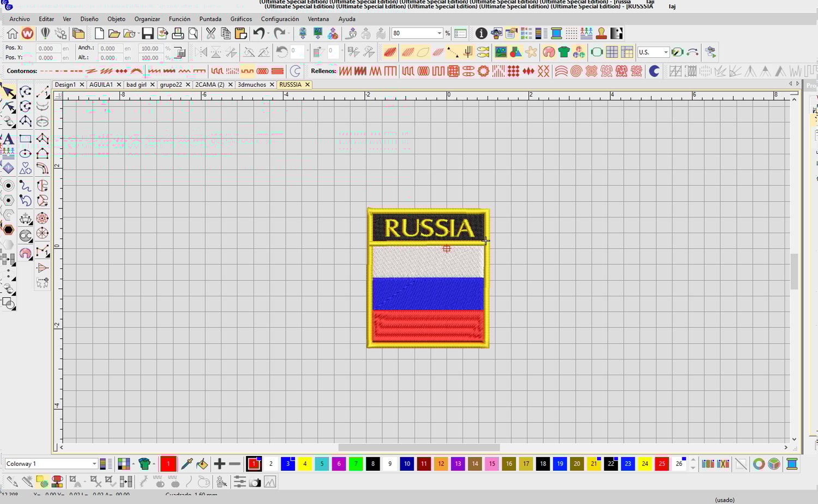Select the Ellipse shape tool
Screen dimensions: 818x504
pos(26,154)
